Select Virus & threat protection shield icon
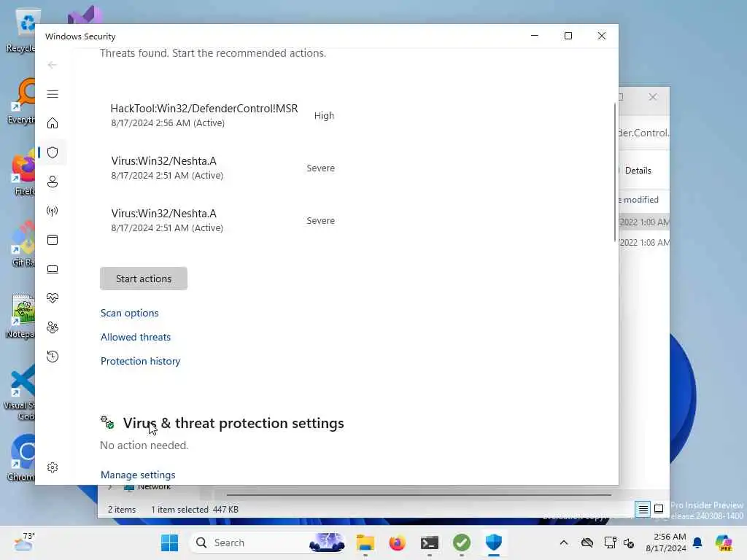The height and width of the screenshot is (560, 747). tap(53, 152)
